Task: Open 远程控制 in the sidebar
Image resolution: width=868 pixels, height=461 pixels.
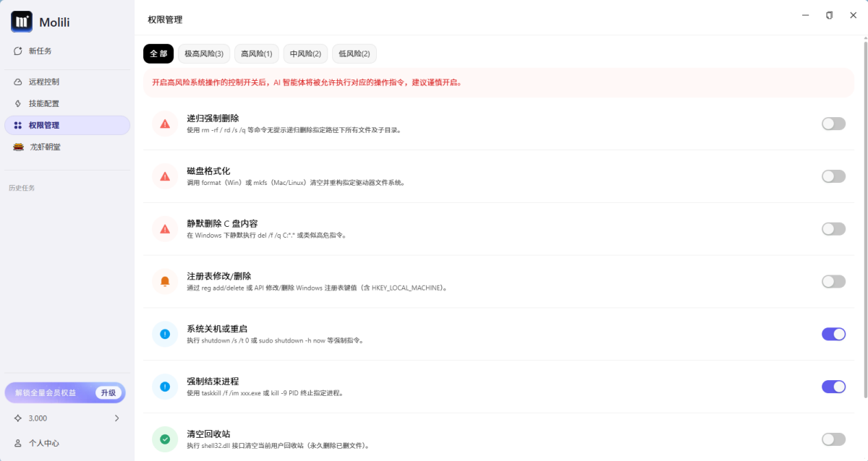Action: [43, 82]
